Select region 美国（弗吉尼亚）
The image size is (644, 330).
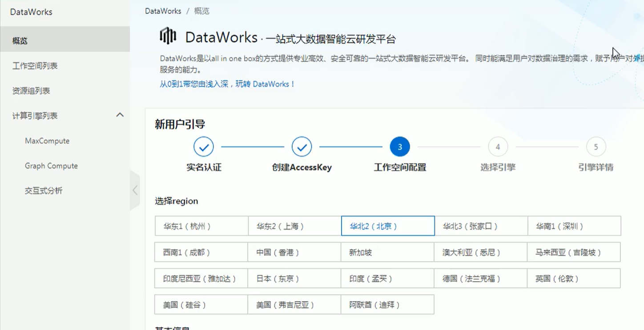pos(294,305)
